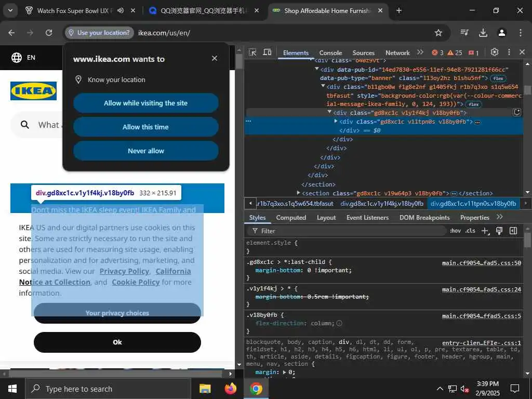Show more DevTools tabs chevron
This screenshot has height=399, width=532.
pyautogui.click(x=420, y=52)
